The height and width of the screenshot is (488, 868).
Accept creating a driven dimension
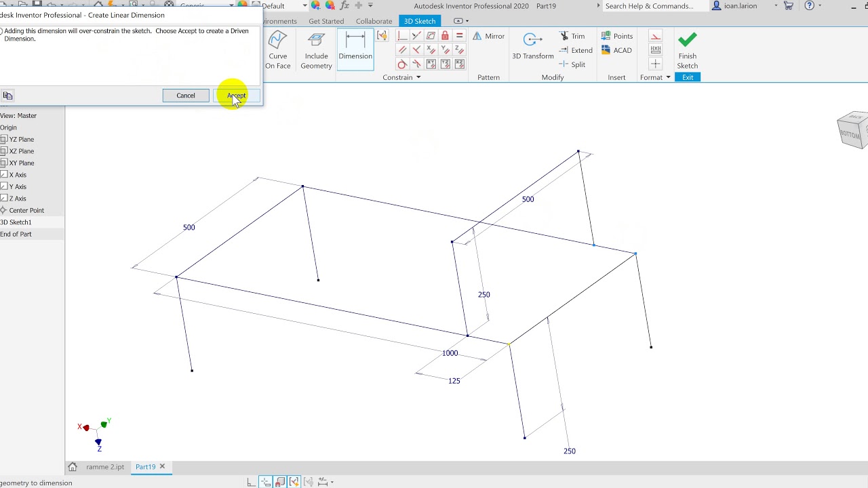click(237, 96)
